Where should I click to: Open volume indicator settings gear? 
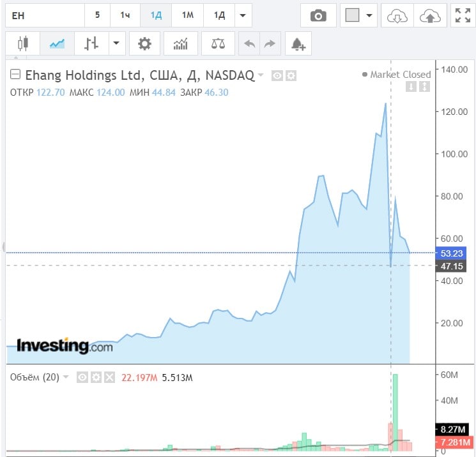96,378
